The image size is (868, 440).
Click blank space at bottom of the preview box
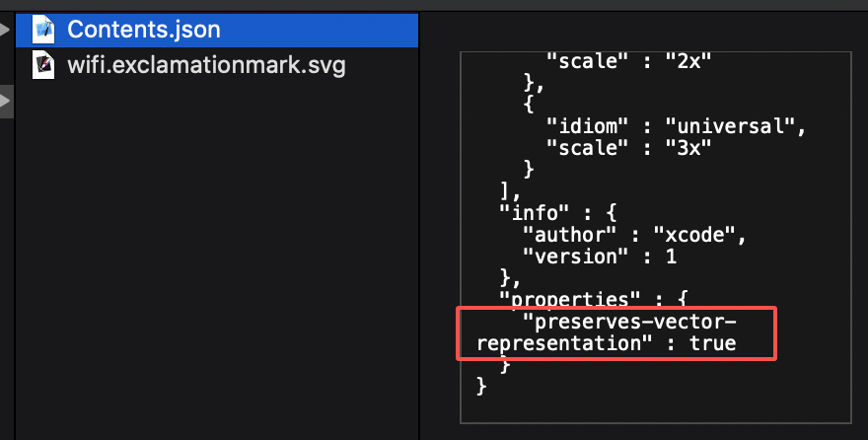tap(655, 409)
